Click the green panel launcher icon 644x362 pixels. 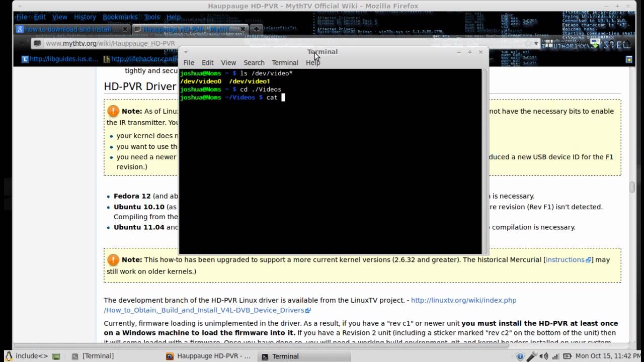click(56, 356)
